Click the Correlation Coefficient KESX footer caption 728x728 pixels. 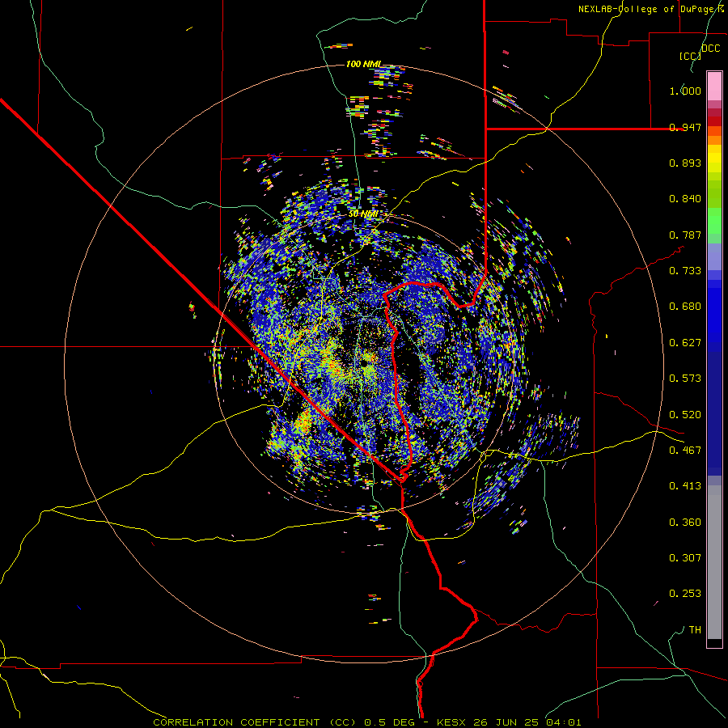pyautogui.click(x=366, y=722)
